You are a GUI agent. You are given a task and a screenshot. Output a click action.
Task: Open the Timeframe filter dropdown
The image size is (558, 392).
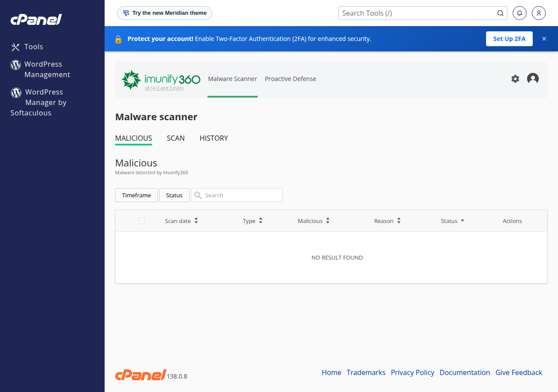pyautogui.click(x=136, y=195)
